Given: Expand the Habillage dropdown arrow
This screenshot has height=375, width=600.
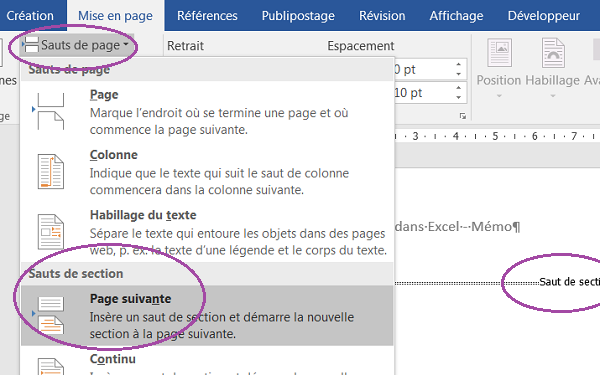Looking at the screenshot, I should (553, 96).
